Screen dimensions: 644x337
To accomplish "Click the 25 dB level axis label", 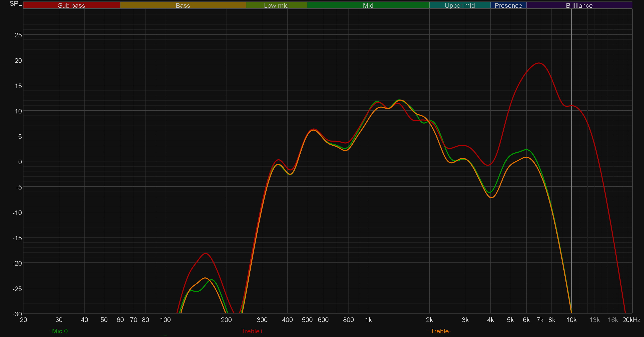I will click(x=18, y=35).
